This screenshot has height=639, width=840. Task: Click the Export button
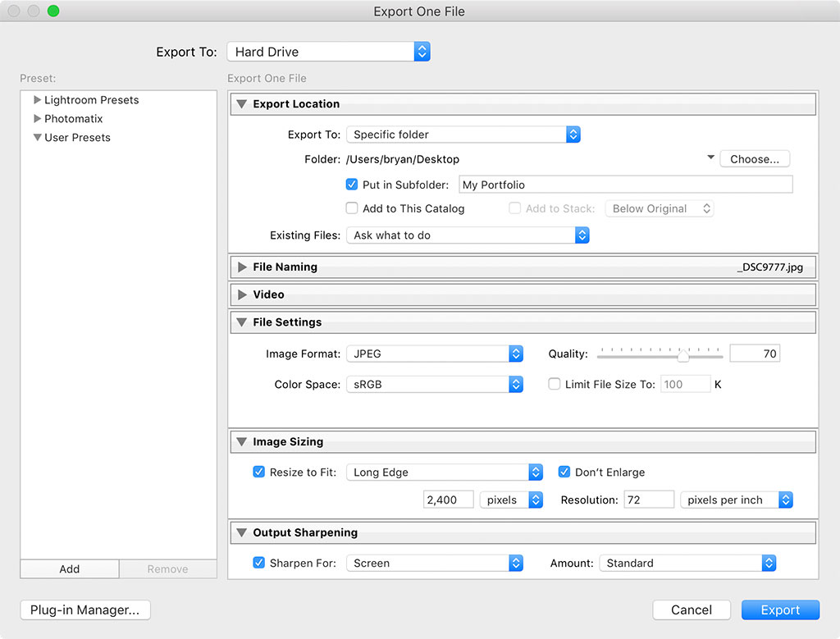point(780,609)
